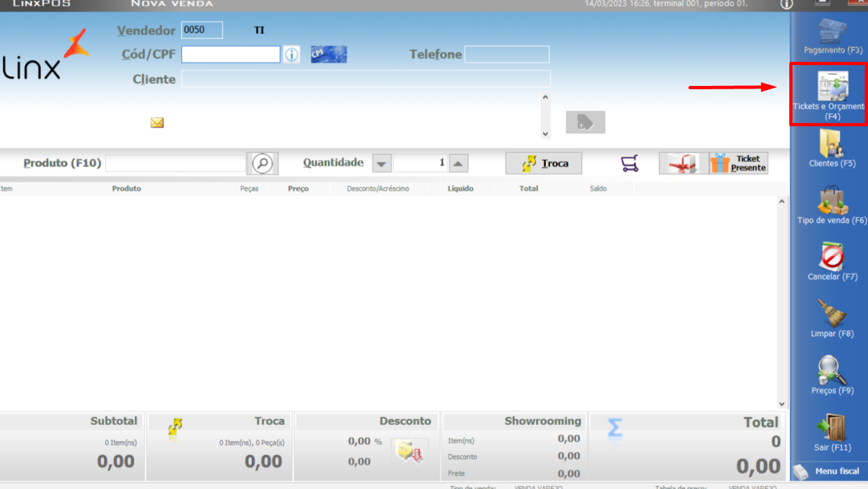Click the item list scroll down arrow
The width and height of the screenshot is (868, 489).
782,404
